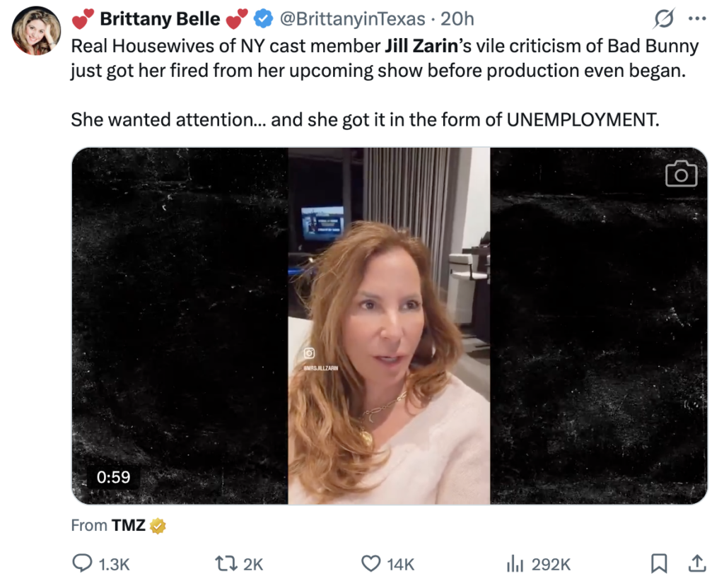Click the camera icon on the video
Image resolution: width=724 pixels, height=588 pixels.
coord(681,174)
